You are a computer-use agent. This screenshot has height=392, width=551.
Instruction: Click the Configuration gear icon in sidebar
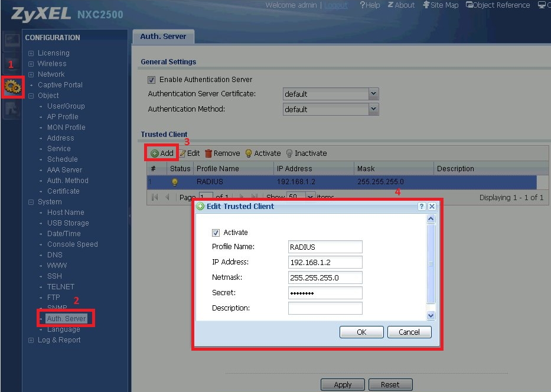12,87
